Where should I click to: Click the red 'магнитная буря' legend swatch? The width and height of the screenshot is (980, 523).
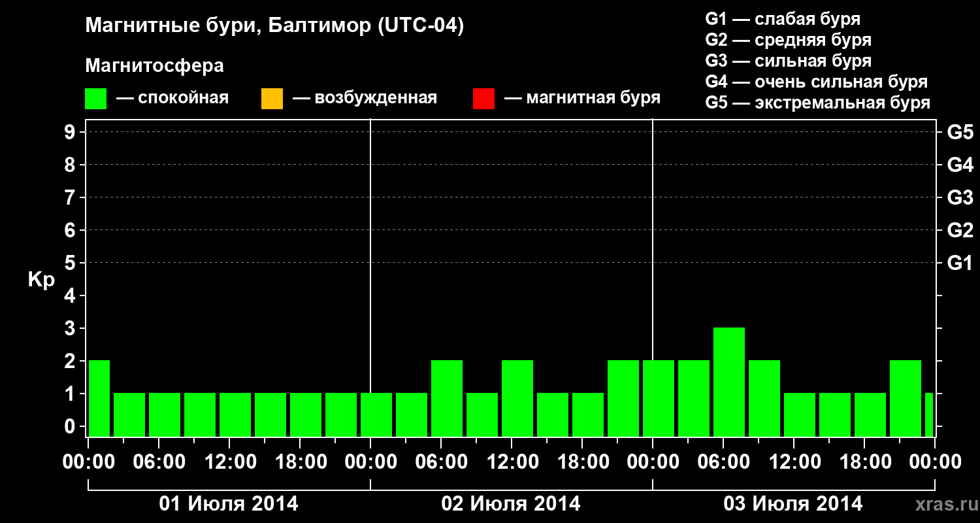point(483,99)
